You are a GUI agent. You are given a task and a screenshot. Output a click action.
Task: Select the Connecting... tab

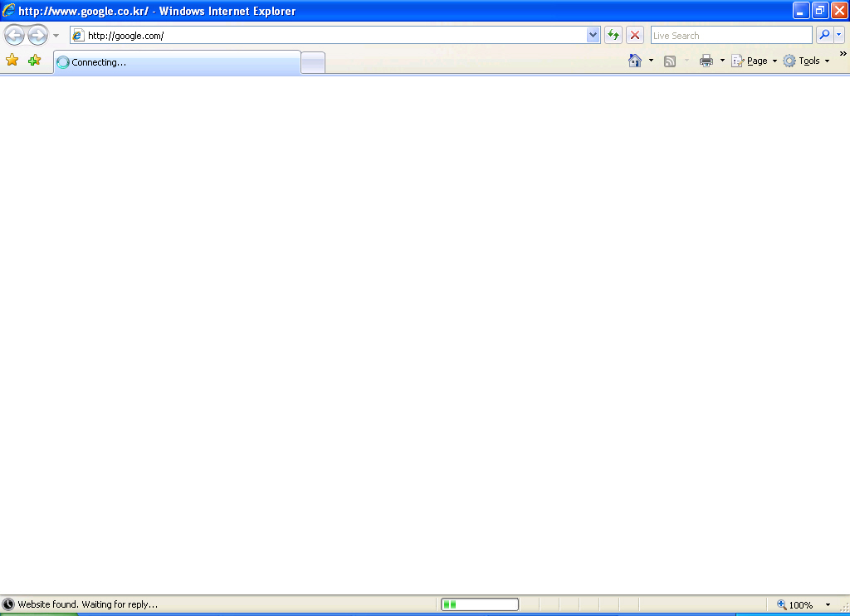point(176,62)
